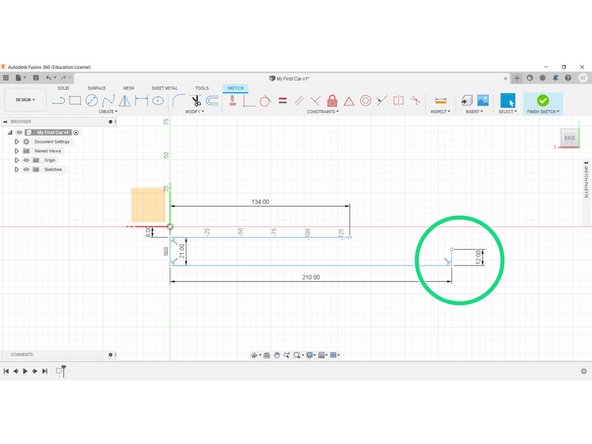
Task: Select the Trim scissors tool
Action: pyautogui.click(x=196, y=101)
